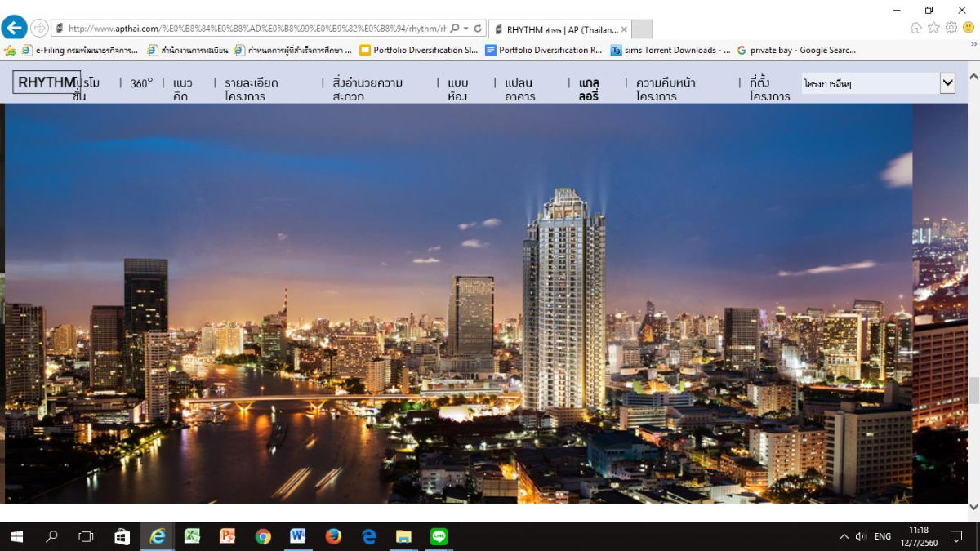
Task: Open browser Tools with the gear icon
Action: 950,27
